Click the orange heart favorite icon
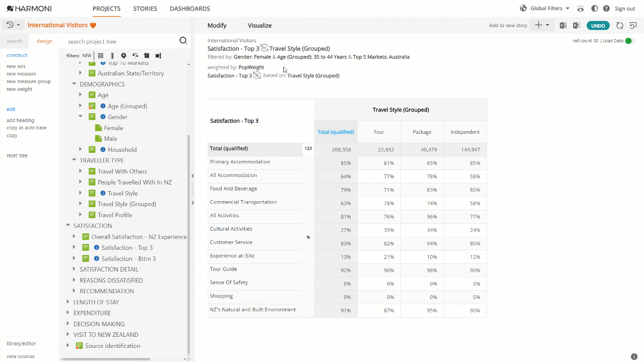 coord(93,25)
